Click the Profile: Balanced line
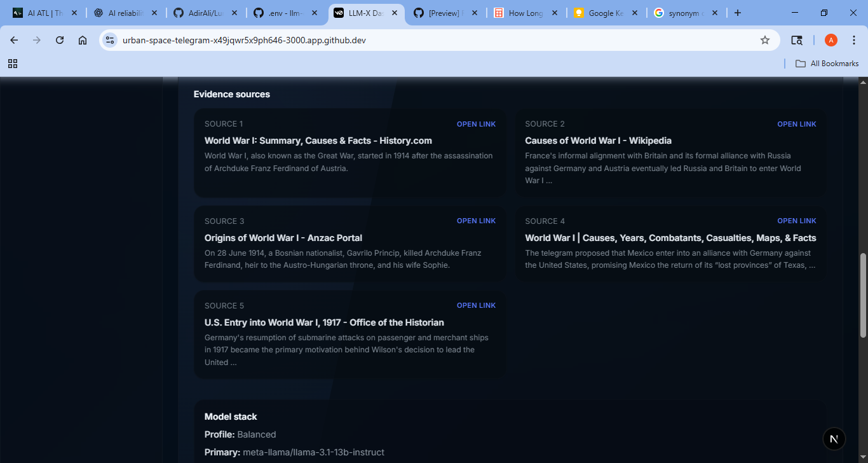 [x=240, y=434]
